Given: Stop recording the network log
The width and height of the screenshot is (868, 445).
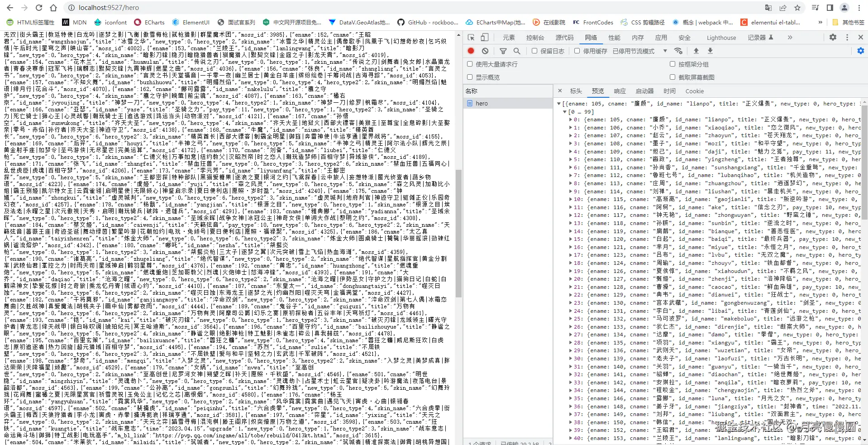Looking at the screenshot, I should coord(471,51).
